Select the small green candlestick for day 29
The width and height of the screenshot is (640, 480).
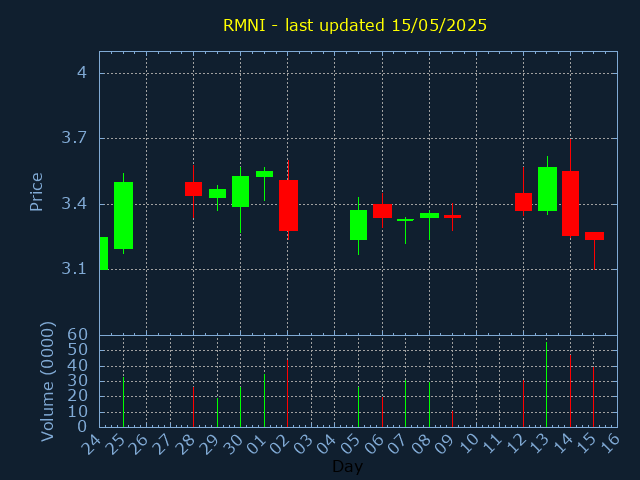218,193
